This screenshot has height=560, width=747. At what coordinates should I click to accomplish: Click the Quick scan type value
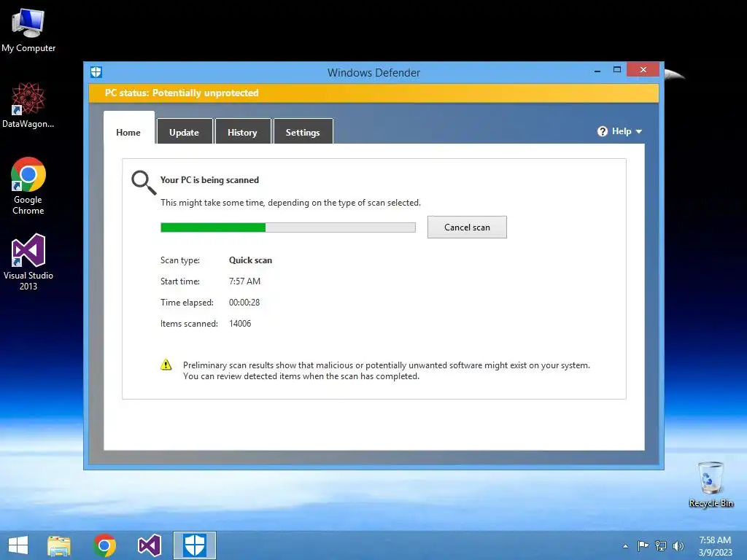tap(251, 260)
